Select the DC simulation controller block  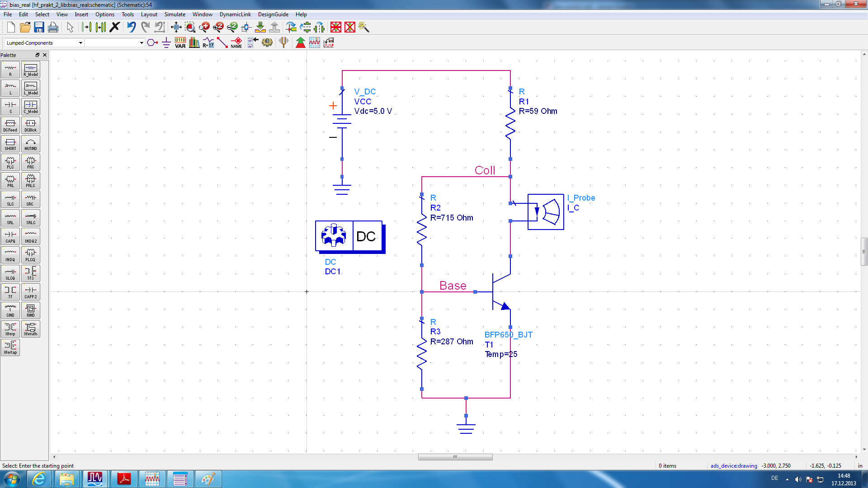(x=349, y=237)
